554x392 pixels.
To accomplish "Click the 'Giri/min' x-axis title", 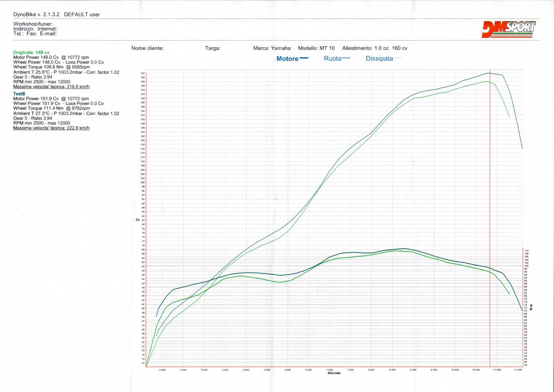I will pyautogui.click(x=334, y=373).
